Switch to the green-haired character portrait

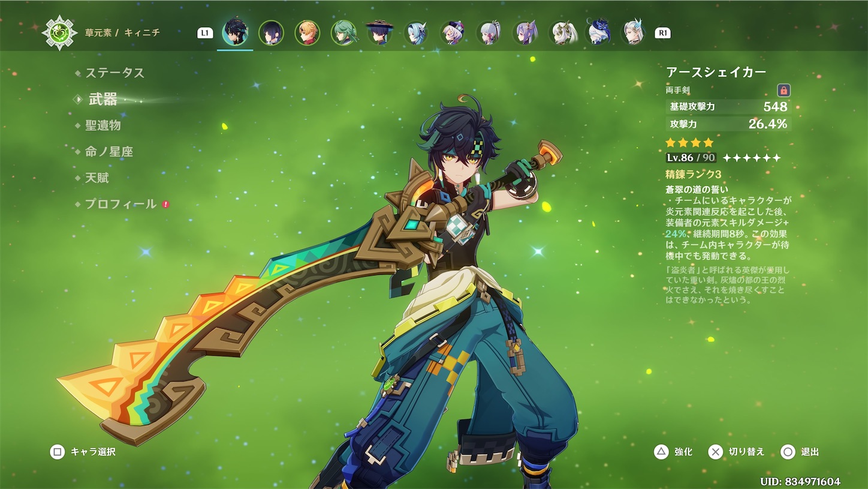point(343,32)
